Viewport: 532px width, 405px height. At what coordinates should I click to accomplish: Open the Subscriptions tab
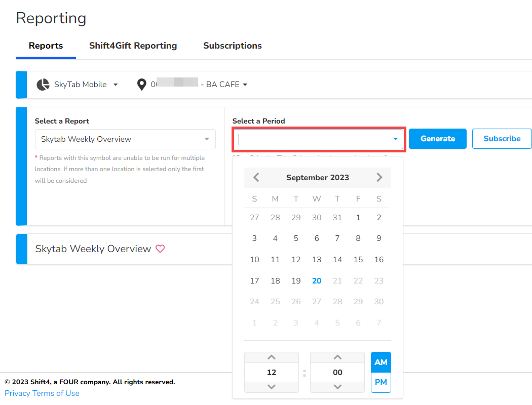[232, 46]
